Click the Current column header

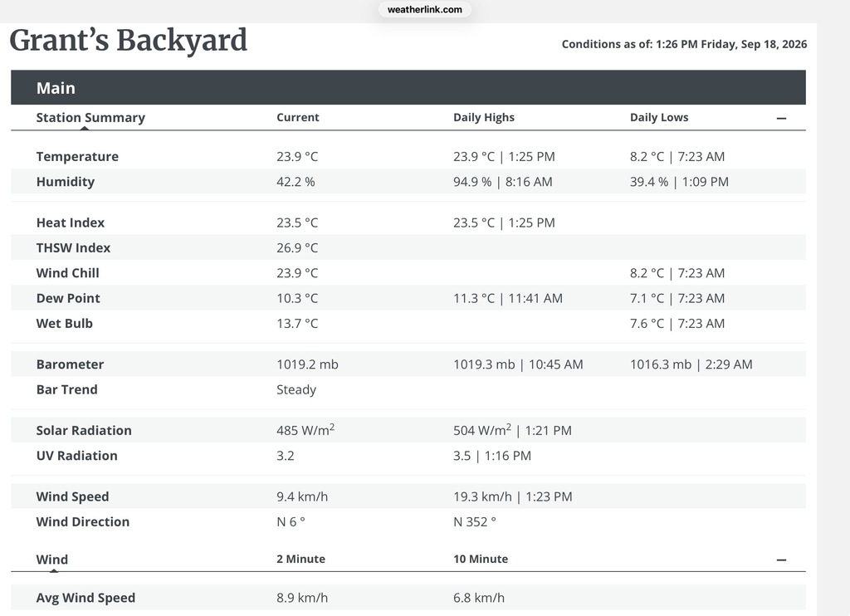(298, 117)
